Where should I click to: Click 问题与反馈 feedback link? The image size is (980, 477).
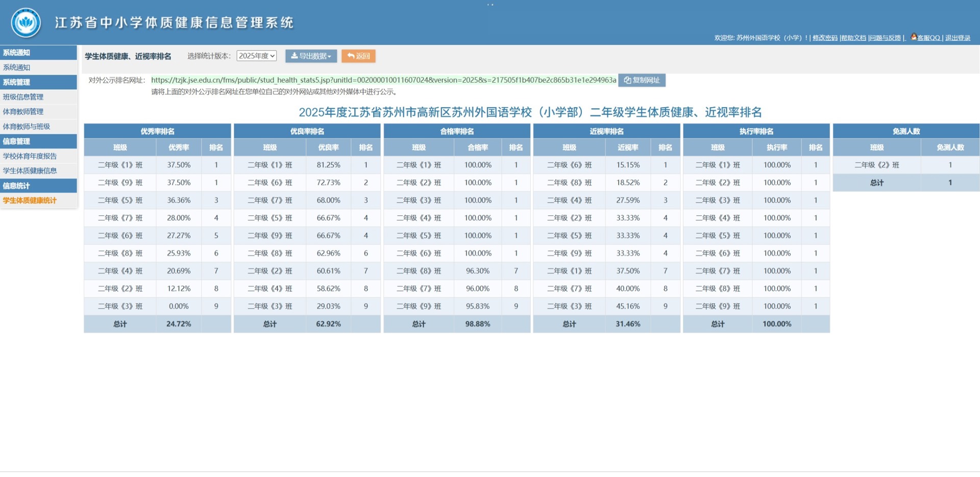[x=885, y=38]
